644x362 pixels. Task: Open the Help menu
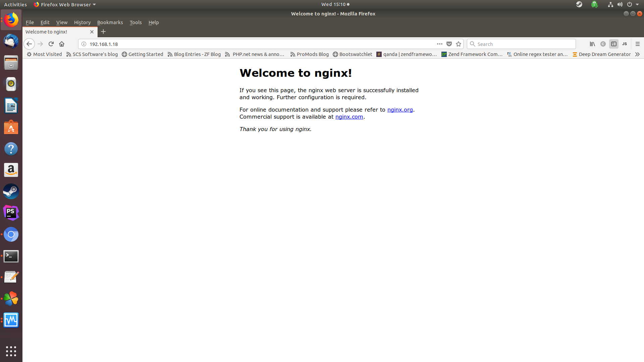point(154,22)
